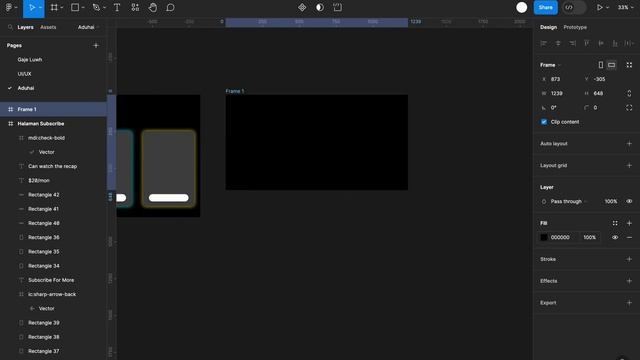The height and width of the screenshot is (360, 640).
Task: Select the Move tool
Action: (x=31, y=7)
